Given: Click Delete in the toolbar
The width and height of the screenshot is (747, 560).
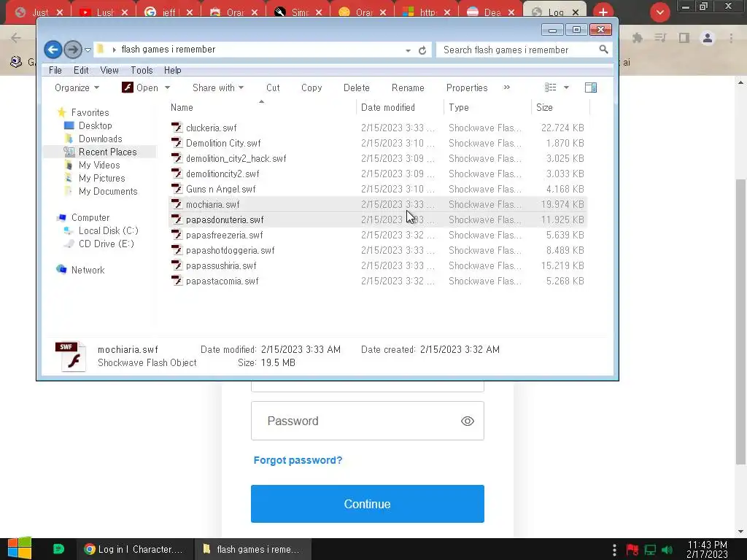Looking at the screenshot, I should pos(356,87).
